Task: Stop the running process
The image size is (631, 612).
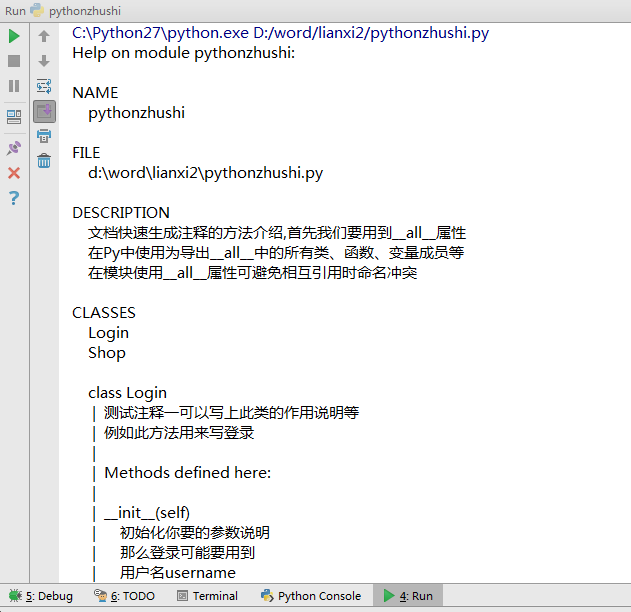Action: coord(14,61)
